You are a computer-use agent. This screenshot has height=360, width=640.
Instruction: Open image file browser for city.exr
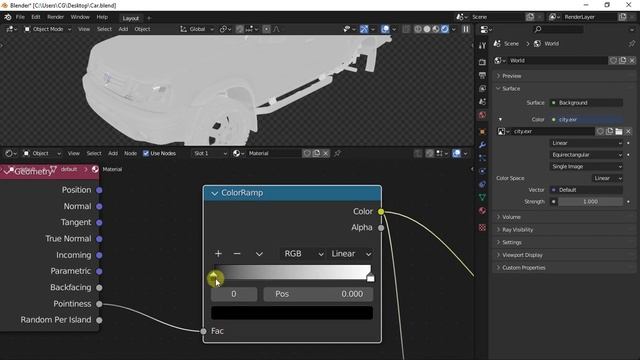[x=619, y=131]
